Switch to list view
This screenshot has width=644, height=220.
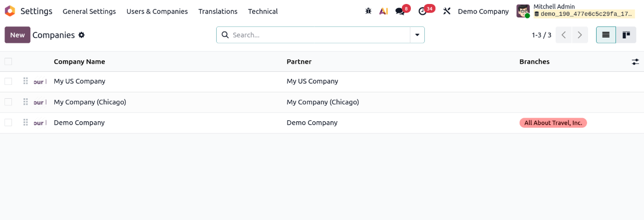tap(606, 35)
